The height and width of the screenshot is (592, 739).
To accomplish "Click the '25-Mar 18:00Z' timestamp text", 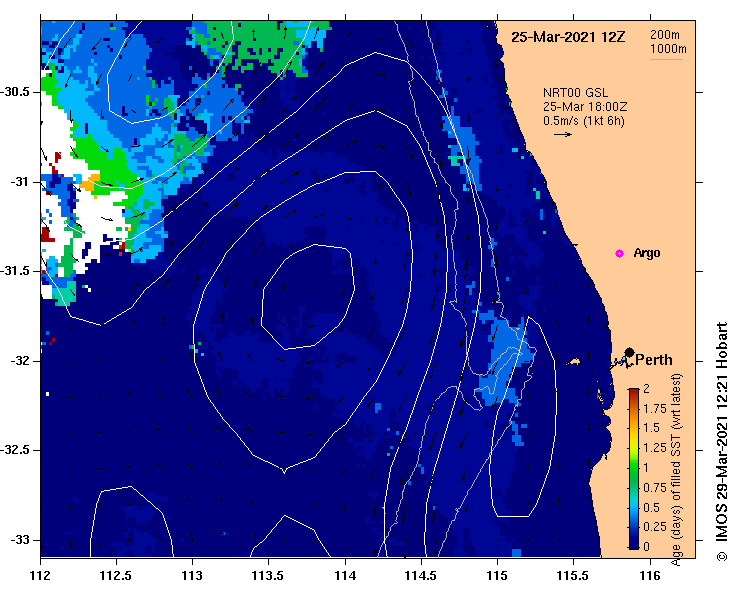I will click(585, 107).
